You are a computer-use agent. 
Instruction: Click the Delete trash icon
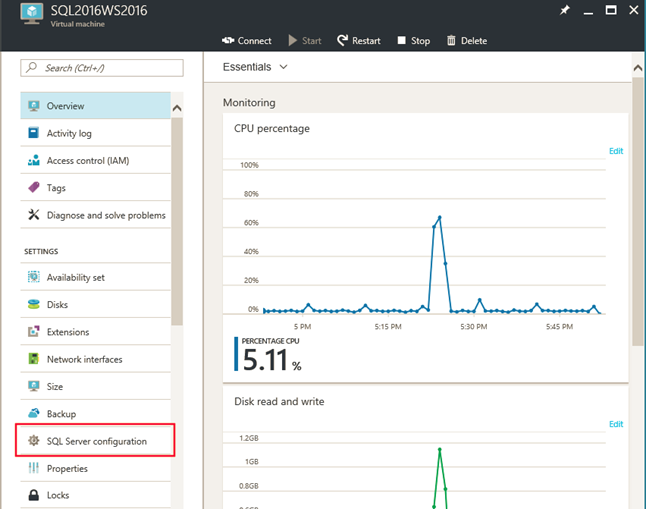(x=451, y=40)
